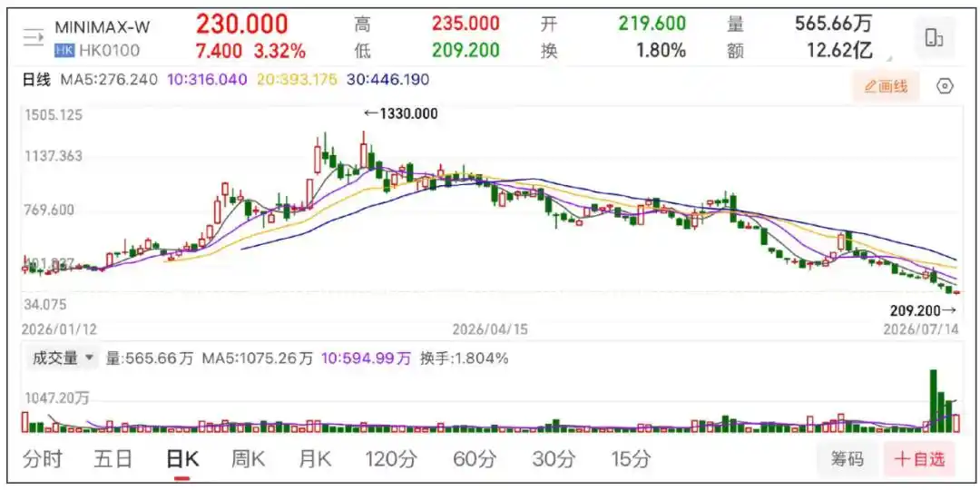
Task: Click the 1330.000 high price marker
Action: (401, 113)
